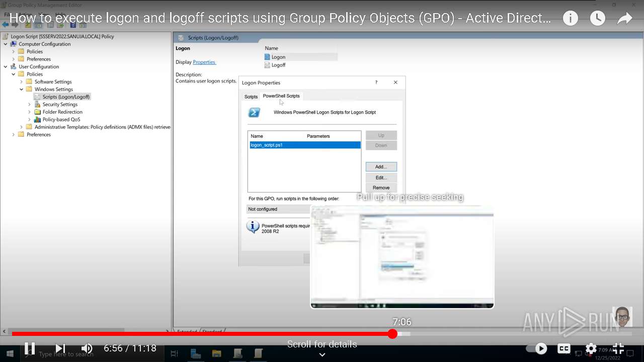Click the info icon in Logon Properties
The width and height of the screenshot is (644, 362).
[253, 227]
